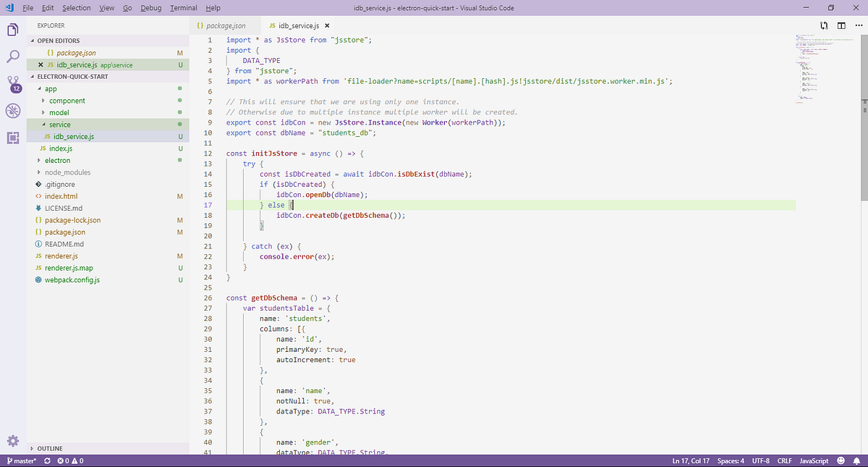Screen dimensions: 868x467
Task: Open notifications via the bell icon
Action: pyautogui.click(x=857, y=460)
